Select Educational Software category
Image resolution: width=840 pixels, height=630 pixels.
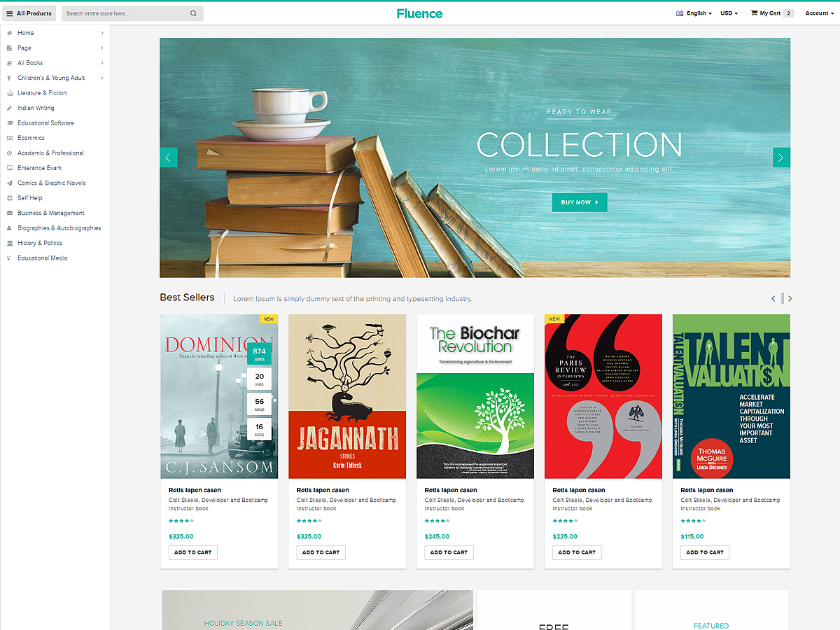(45, 123)
